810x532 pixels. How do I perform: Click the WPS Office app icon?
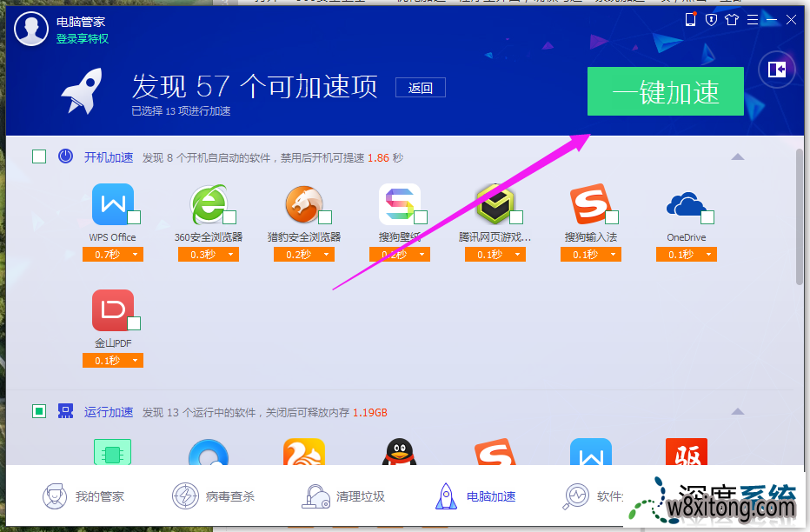point(112,205)
